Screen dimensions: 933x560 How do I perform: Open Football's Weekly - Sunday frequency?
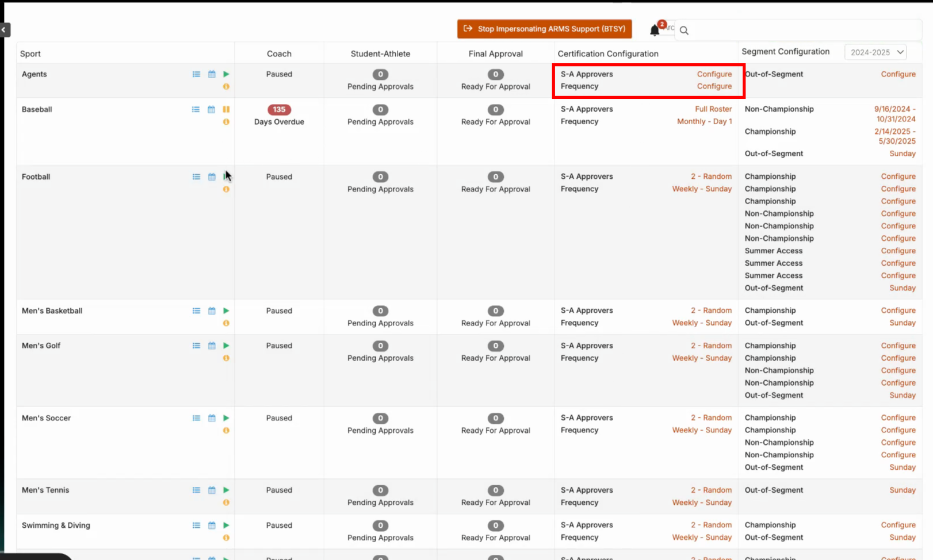(x=702, y=189)
